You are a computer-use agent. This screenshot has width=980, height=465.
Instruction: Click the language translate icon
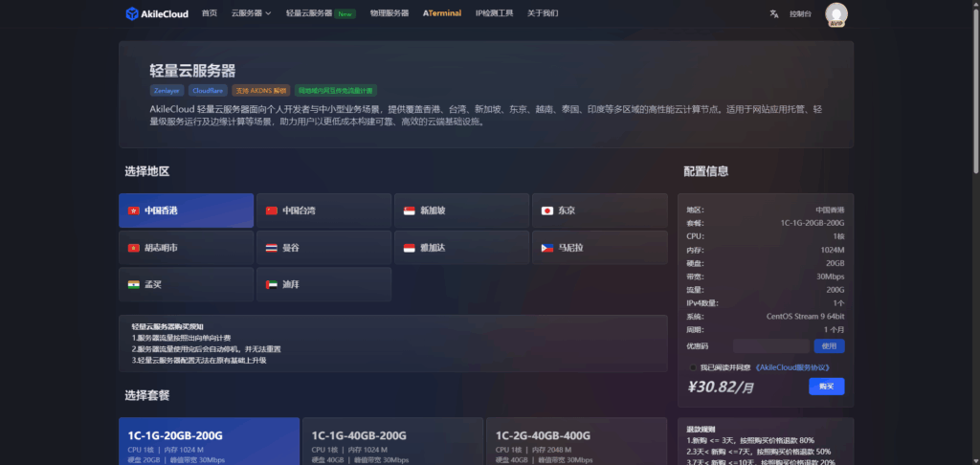click(773, 13)
